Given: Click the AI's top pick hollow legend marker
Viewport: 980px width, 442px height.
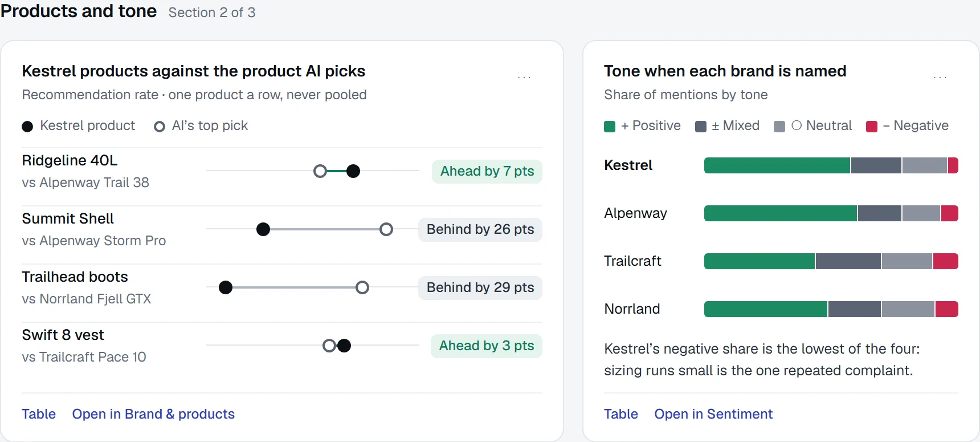Looking at the screenshot, I should coord(160,127).
